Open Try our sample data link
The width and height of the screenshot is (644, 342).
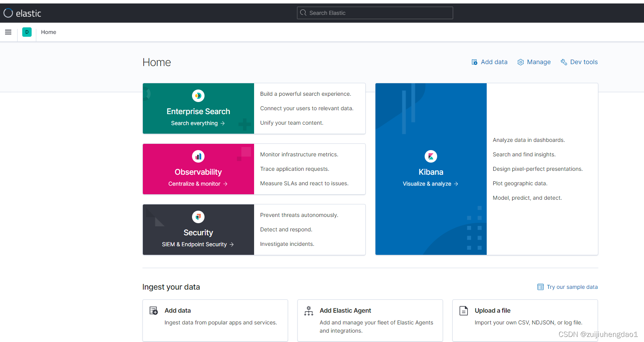572,287
